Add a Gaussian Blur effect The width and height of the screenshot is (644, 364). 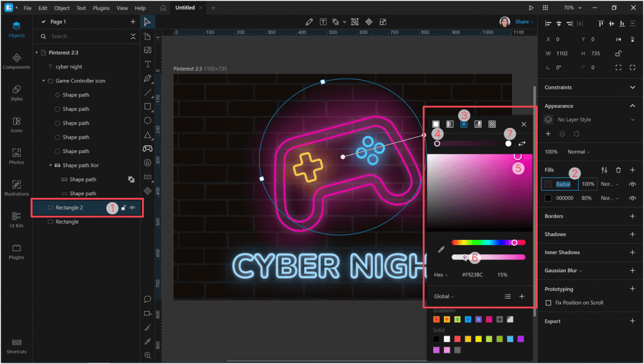coord(633,271)
